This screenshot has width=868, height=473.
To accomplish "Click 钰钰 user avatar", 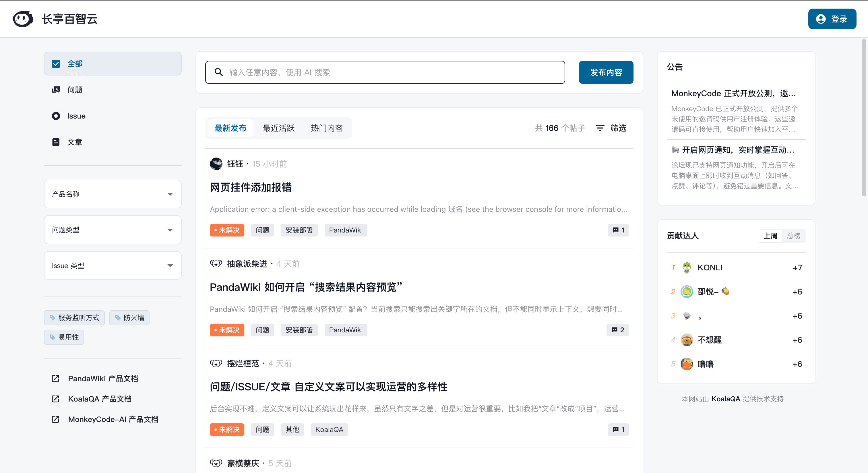I will [x=216, y=164].
